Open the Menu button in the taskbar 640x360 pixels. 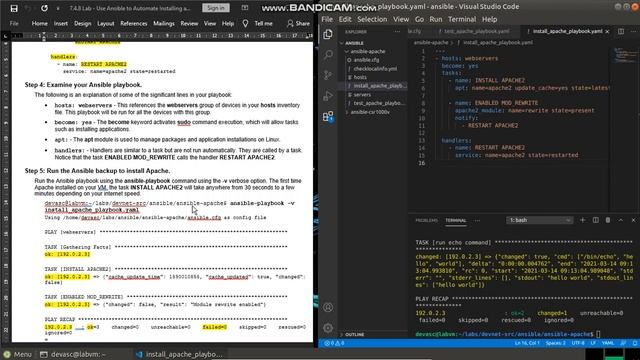click(x=17, y=354)
